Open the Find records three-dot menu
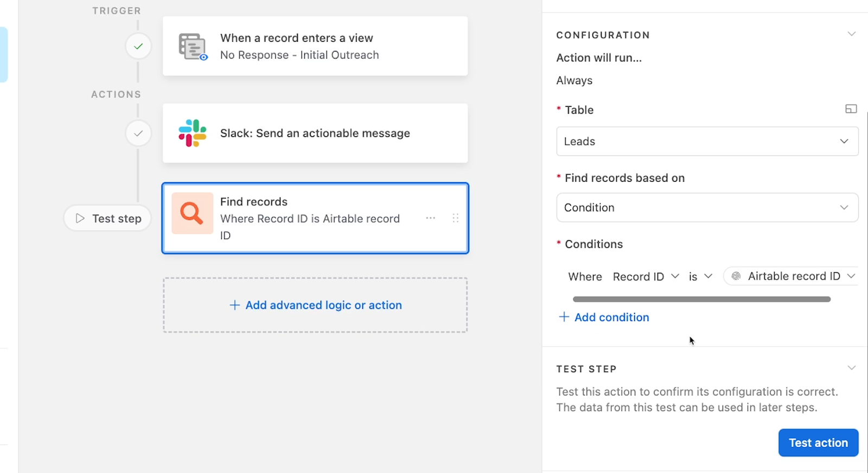This screenshot has height=473, width=868. coord(431,218)
